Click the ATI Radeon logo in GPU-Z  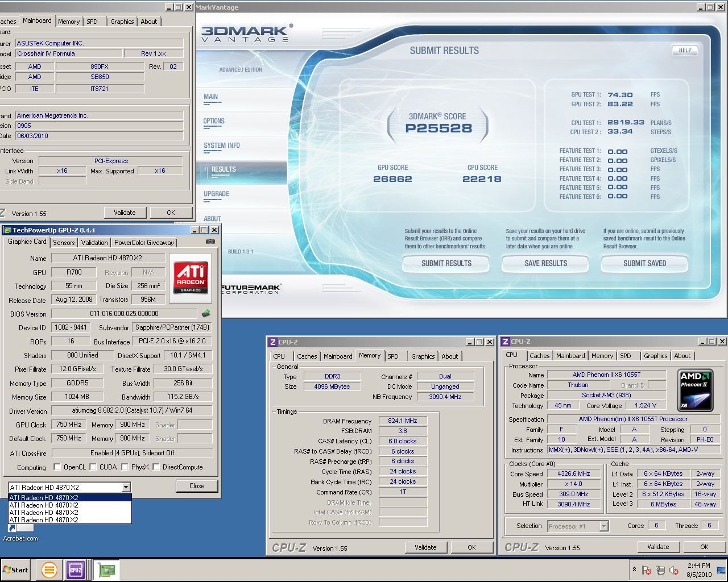click(x=191, y=277)
